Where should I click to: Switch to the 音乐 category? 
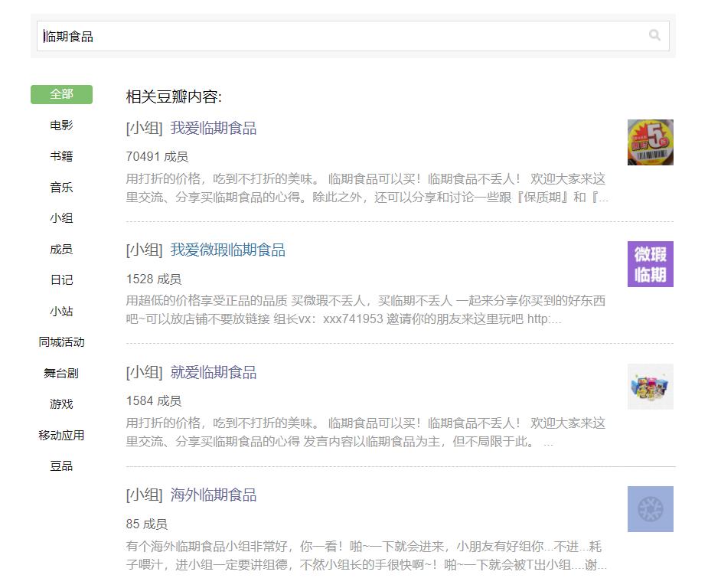coord(61,188)
